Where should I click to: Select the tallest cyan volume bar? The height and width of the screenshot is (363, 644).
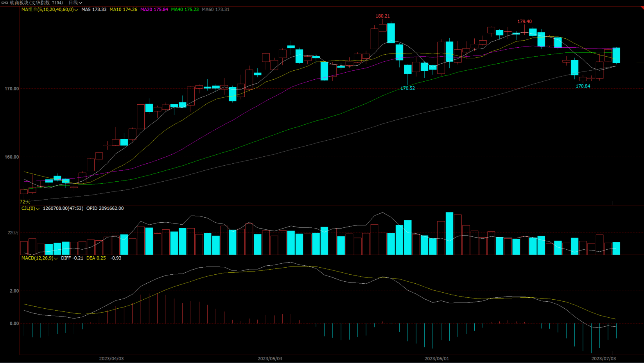pos(449,234)
